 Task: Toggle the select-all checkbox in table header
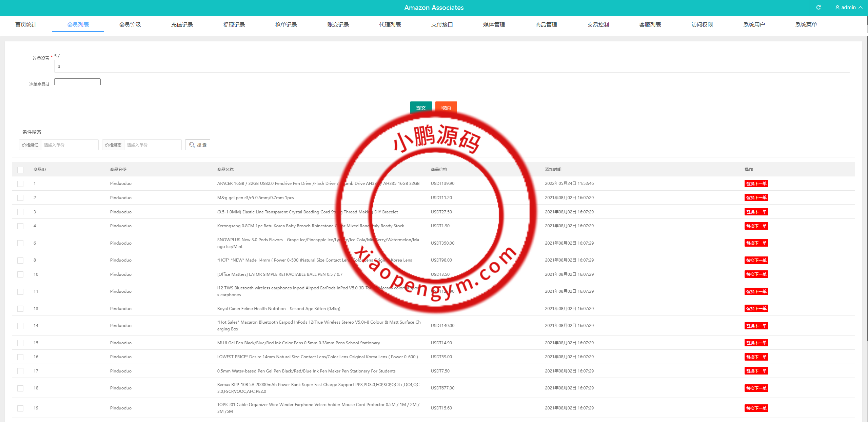[20, 170]
